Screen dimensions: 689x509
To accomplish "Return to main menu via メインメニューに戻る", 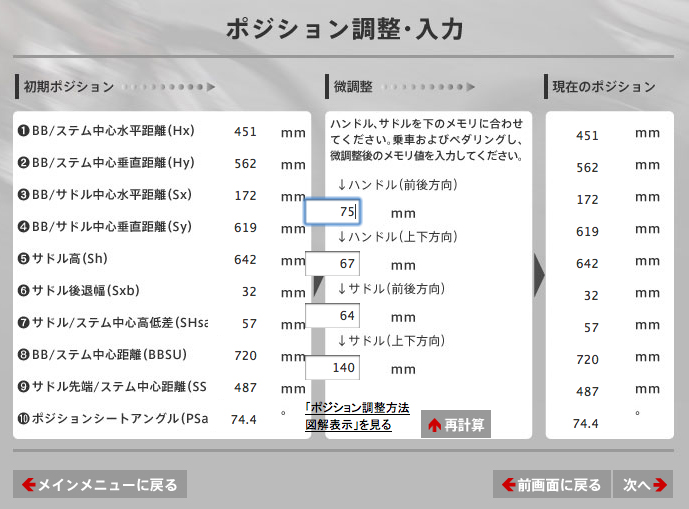I will [100, 484].
